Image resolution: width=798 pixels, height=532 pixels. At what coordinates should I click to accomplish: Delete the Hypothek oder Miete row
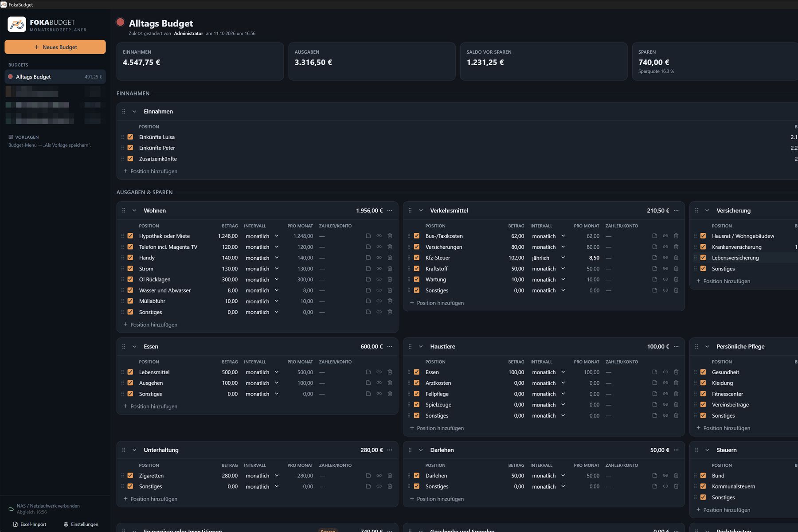[x=390, y=236]
